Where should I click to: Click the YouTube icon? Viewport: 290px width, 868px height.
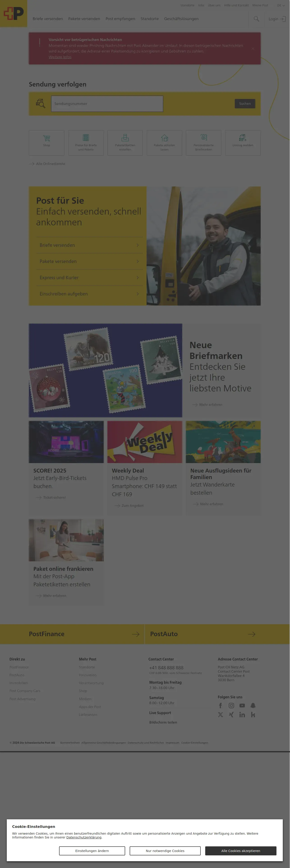(242, 705)
